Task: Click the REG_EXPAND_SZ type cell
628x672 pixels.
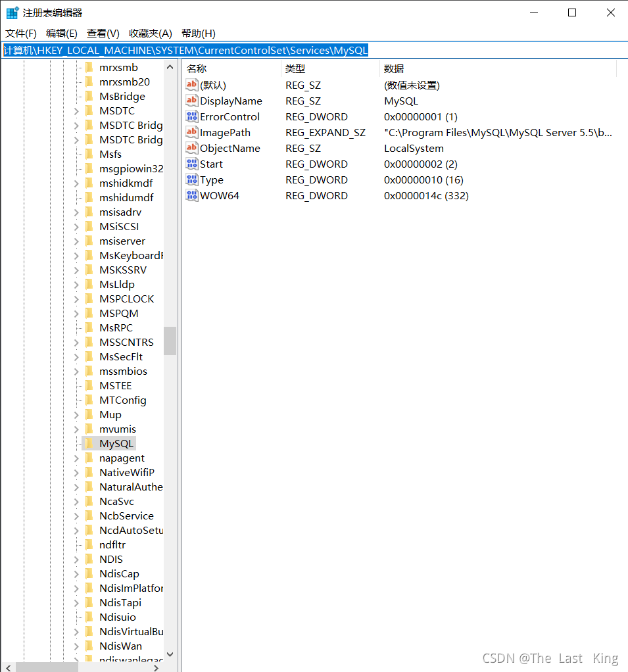Action: click(x=326, y=132)
